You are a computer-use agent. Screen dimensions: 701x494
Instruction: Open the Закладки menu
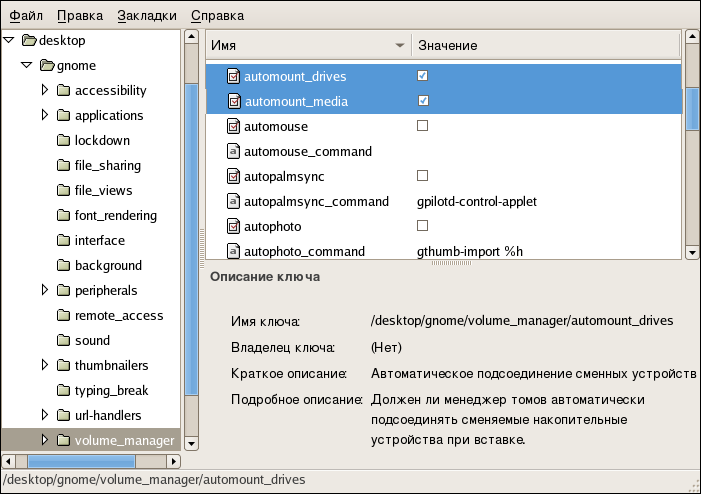(146, 16)
